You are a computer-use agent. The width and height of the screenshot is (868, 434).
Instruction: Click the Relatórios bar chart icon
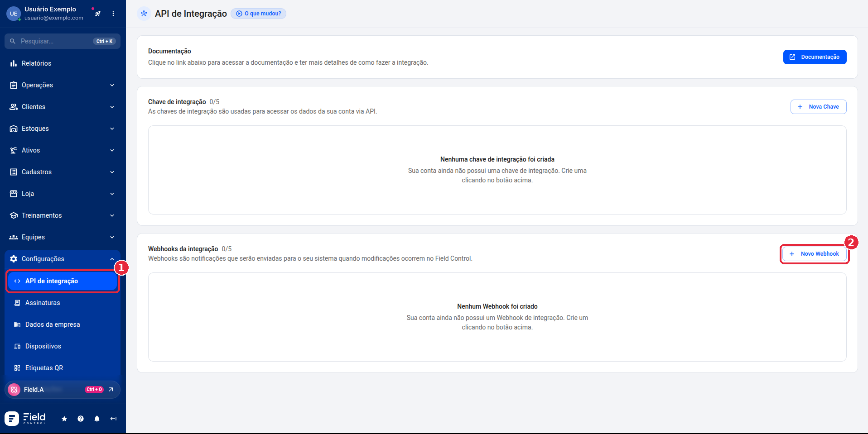tap(14, 63)
